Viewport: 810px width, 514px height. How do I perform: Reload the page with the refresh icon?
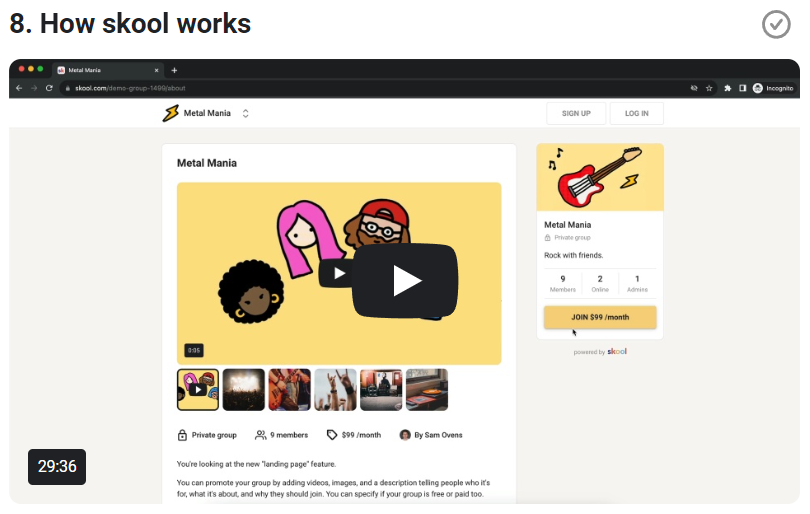click(x=49, y=88)
